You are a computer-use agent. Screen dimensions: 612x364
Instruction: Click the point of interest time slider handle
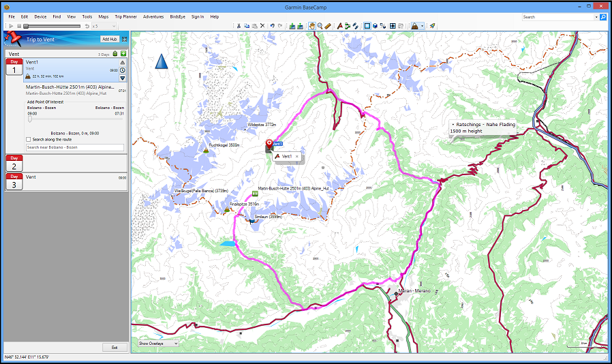pyautogui.click(x=30, y=119)
